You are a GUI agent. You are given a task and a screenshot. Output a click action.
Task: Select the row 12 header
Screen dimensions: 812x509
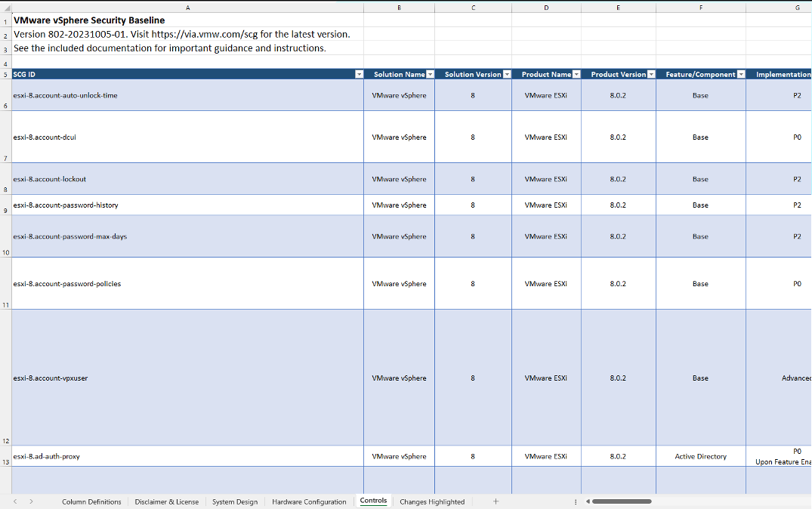click(x=6, y=441)
